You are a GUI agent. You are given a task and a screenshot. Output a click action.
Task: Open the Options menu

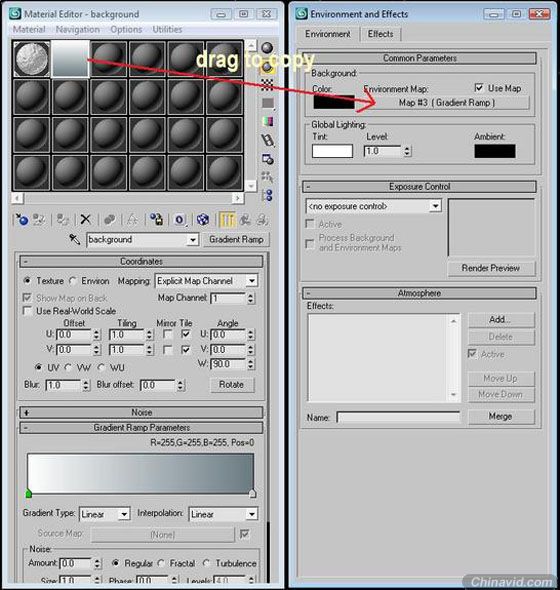coord(126,29)
